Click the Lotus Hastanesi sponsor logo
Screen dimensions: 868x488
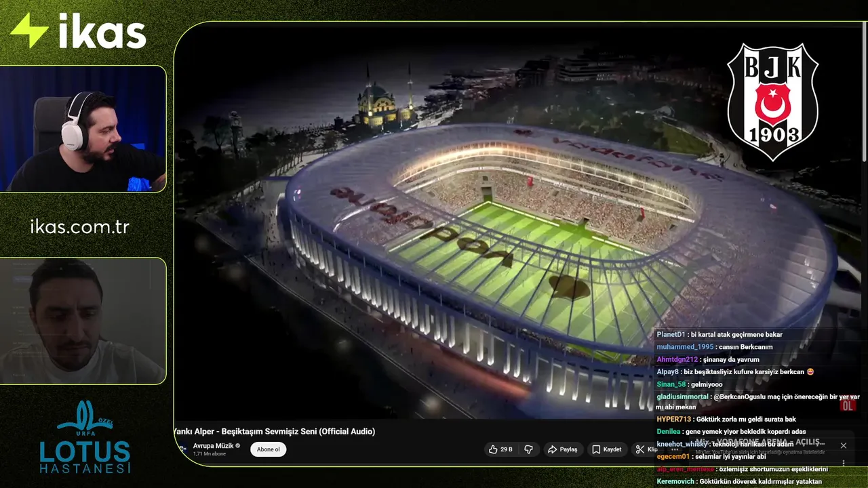click(x=84, y=437)
